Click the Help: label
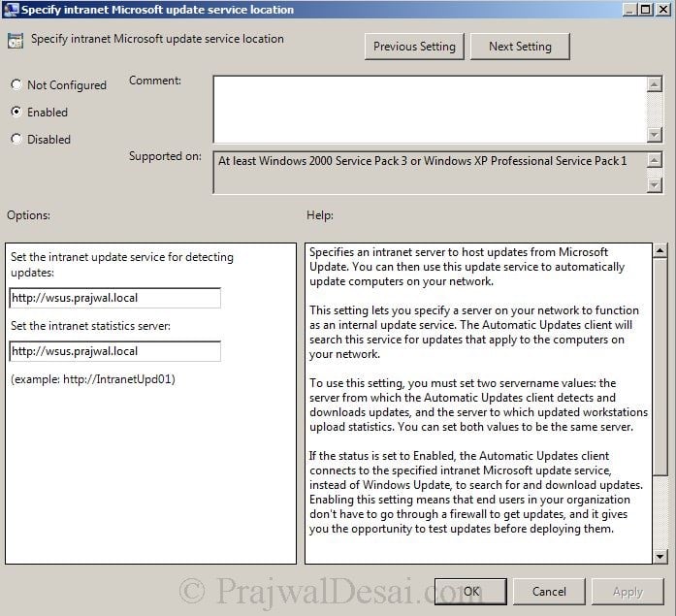The width and height of the screenshot is (676, 616). 320,214
